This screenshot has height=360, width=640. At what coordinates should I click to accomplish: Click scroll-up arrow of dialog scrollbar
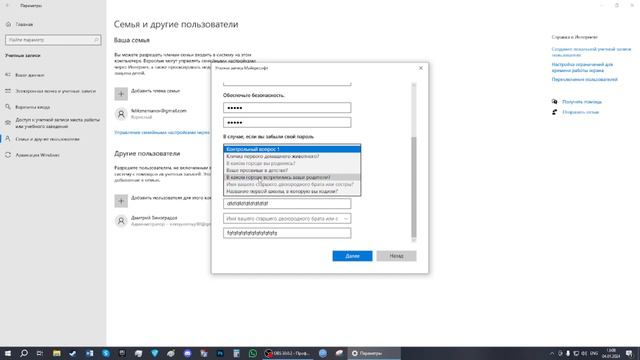413,85
